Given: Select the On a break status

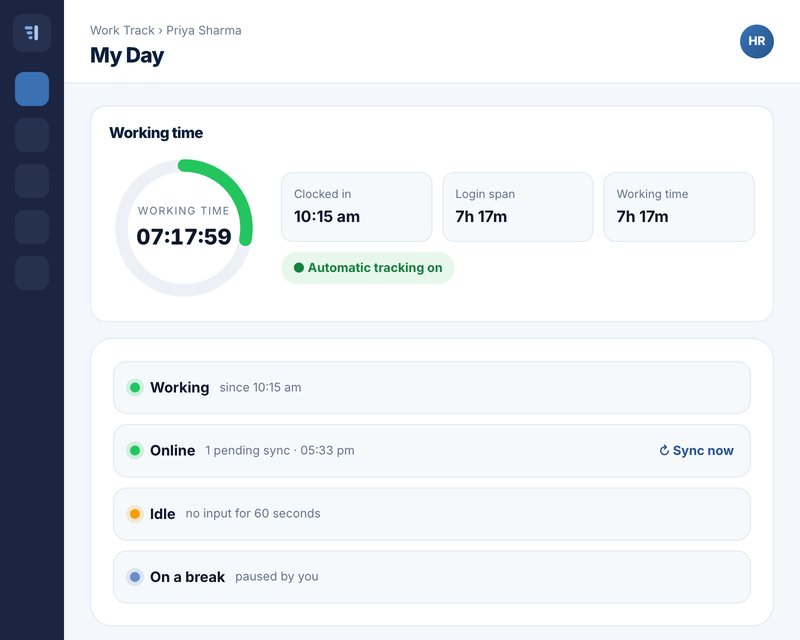Looking at the screenshot, I should (432, 577).
